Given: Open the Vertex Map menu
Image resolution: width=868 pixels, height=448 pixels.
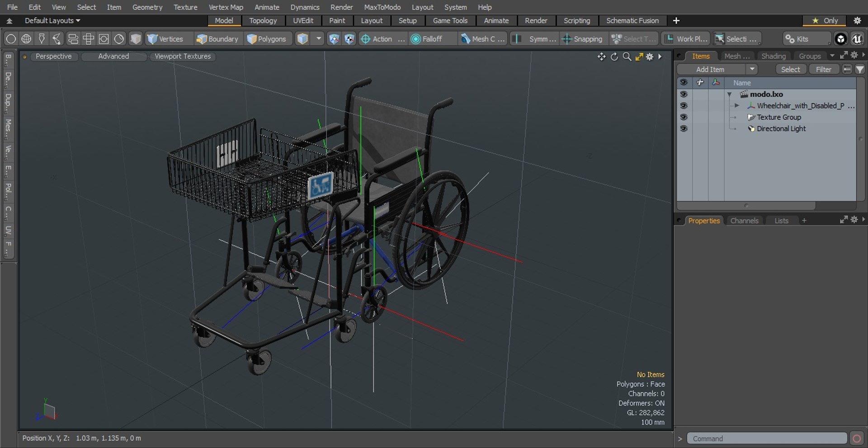Looking at the screenshot, I should tap(226, 7).
